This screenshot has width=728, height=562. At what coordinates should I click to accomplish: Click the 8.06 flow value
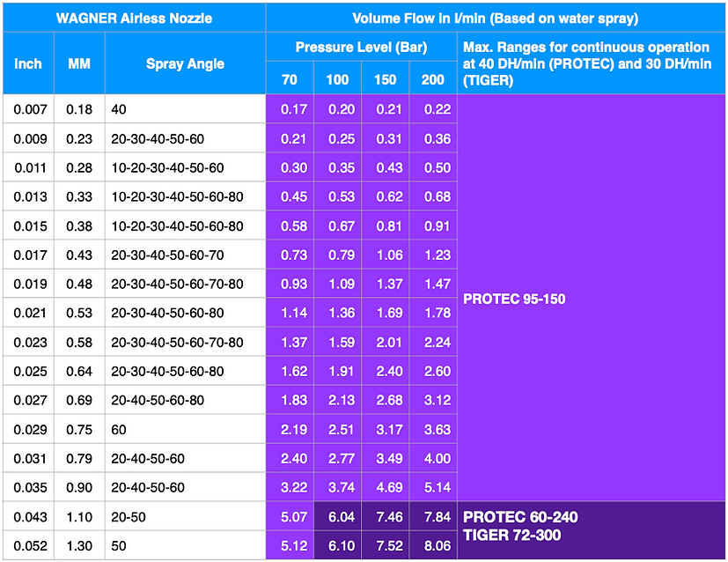click(x=433, y=545)
